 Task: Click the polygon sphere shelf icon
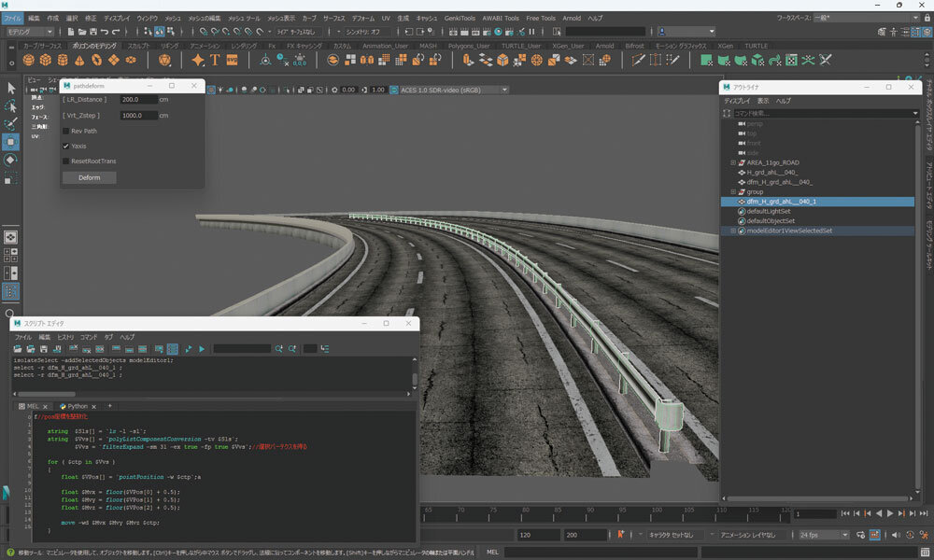tap(30, 60)
